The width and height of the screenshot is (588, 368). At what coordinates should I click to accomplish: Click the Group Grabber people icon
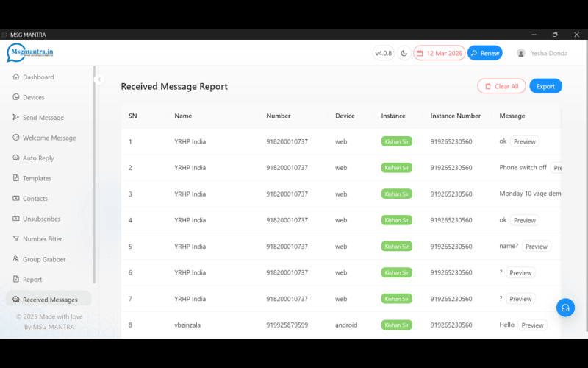pyautogui.click(x=16, y=259)
